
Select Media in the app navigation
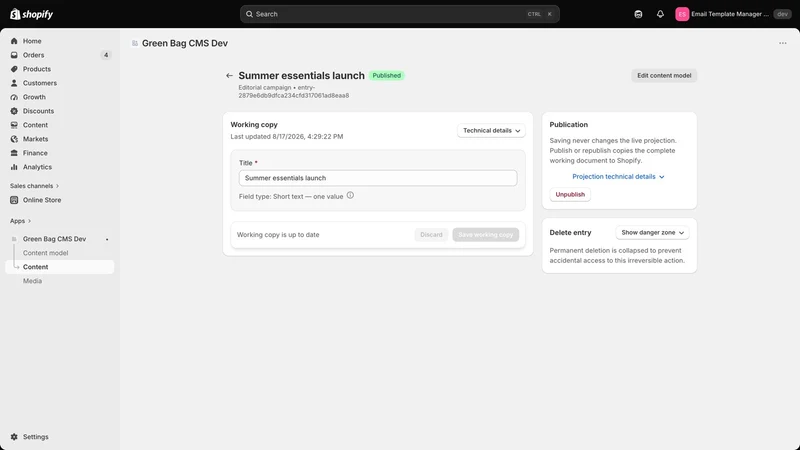coord(32,281)
